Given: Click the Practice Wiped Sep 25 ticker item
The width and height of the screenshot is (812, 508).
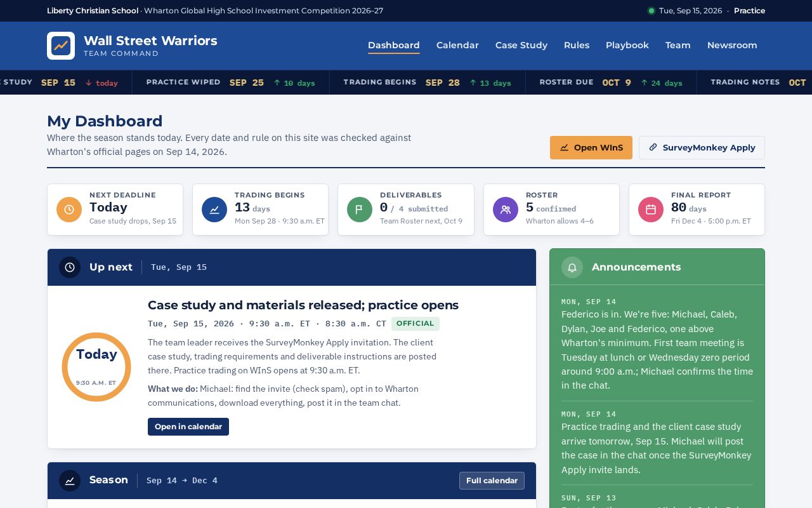Looking at the screenshot, I should click(x=231, y=83).
